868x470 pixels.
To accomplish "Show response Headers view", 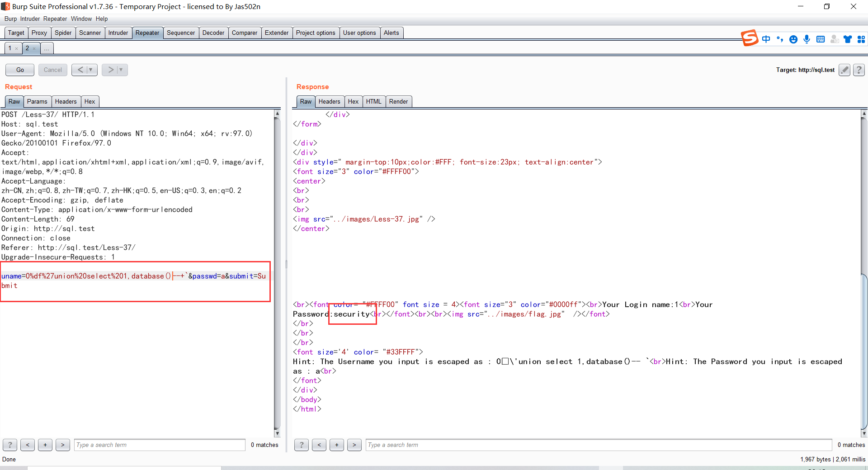I will [x=330, y=102].
